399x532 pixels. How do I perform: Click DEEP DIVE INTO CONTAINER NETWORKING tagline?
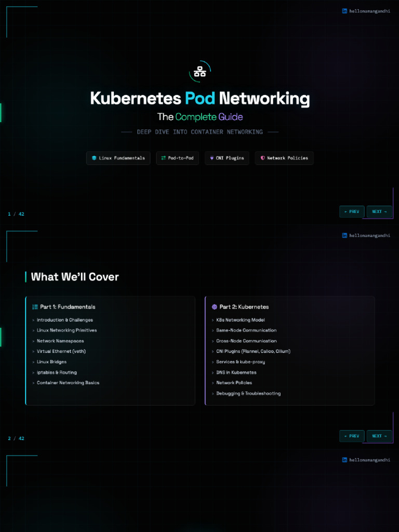pos(200,131)
